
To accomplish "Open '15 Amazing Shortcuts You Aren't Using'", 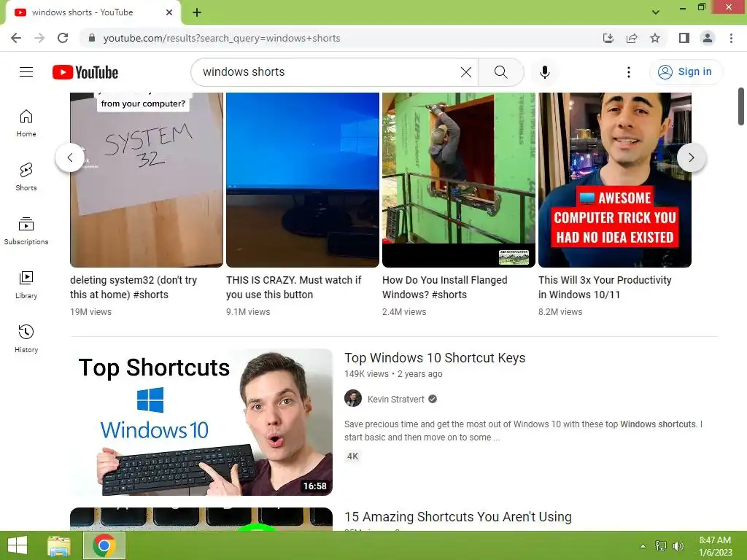I will pos(458,517).
